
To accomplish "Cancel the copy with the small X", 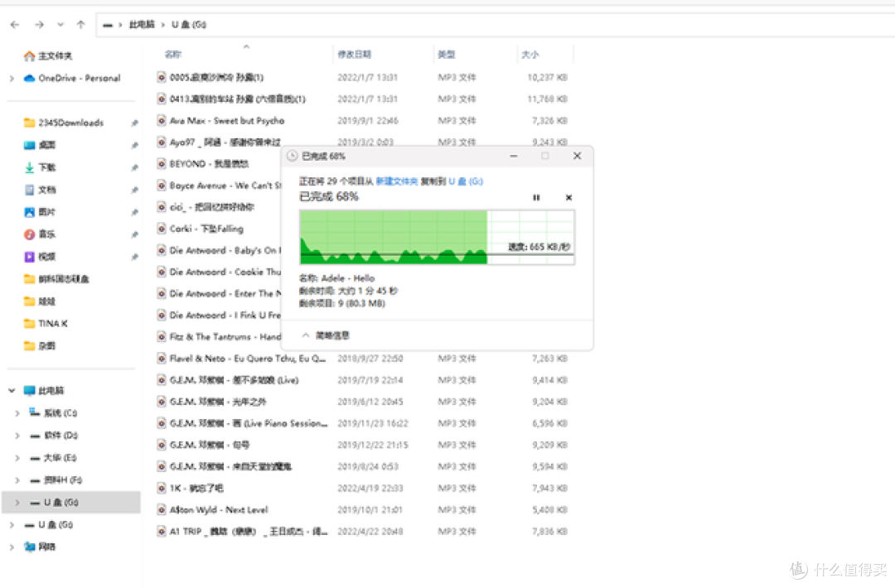I will coord(568,197).
